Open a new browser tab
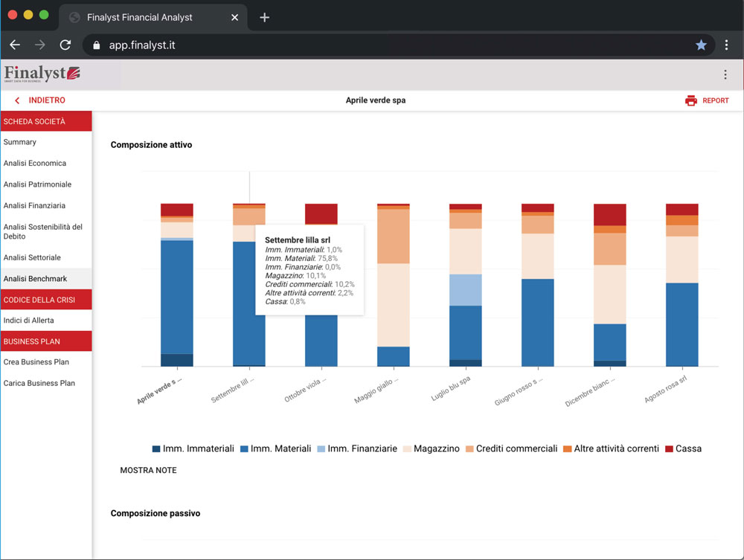 click(264, 17)
